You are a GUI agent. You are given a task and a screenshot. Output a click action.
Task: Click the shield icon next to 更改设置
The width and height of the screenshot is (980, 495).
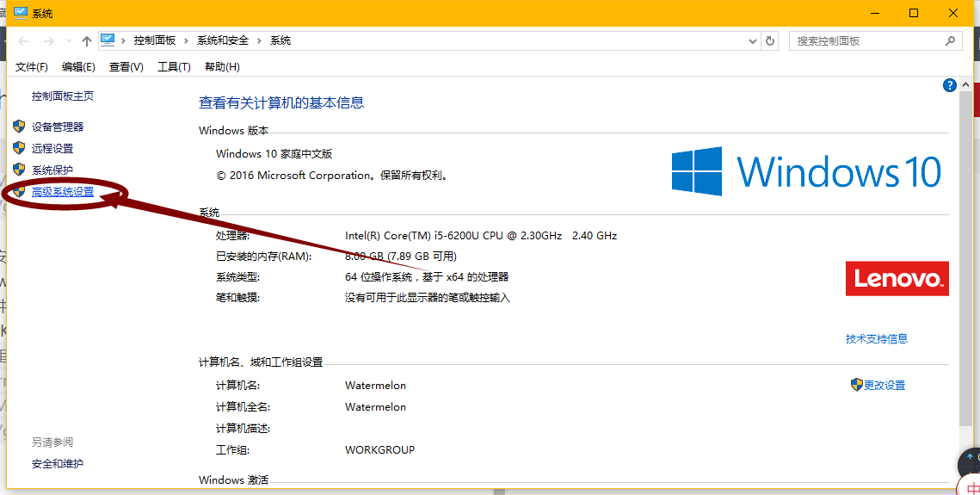click(856, 384)
